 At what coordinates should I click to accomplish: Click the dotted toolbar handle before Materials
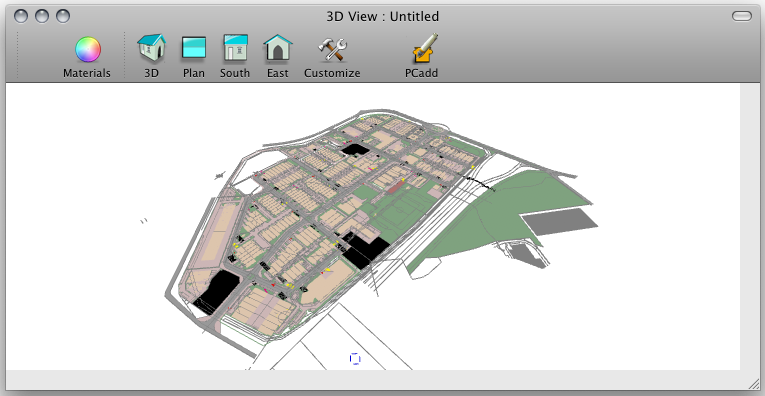click(x=18, y=55)
